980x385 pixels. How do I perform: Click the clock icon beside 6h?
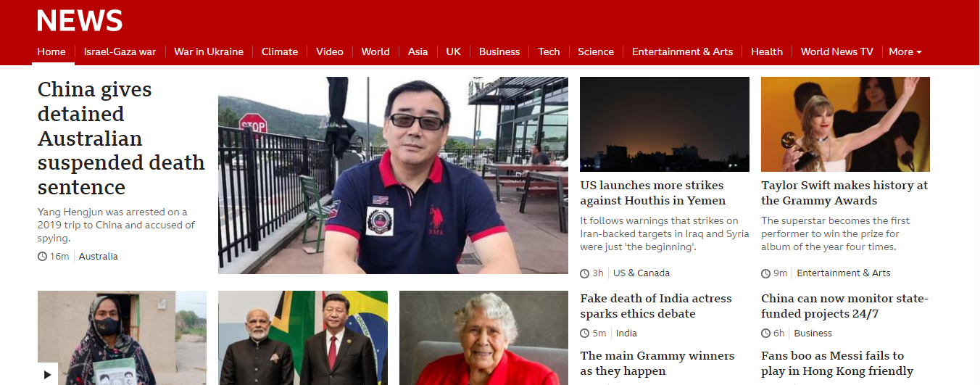[765, 334]
